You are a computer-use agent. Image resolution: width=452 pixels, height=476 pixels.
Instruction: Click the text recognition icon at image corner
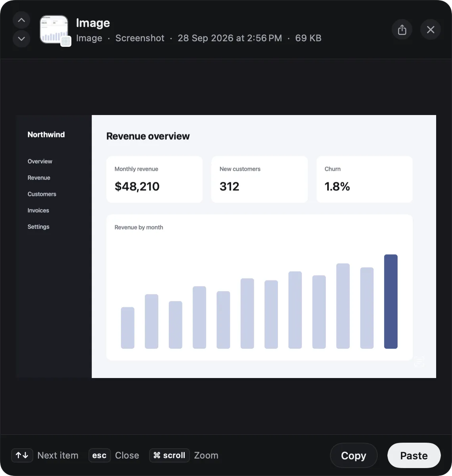tap(419, 362)
